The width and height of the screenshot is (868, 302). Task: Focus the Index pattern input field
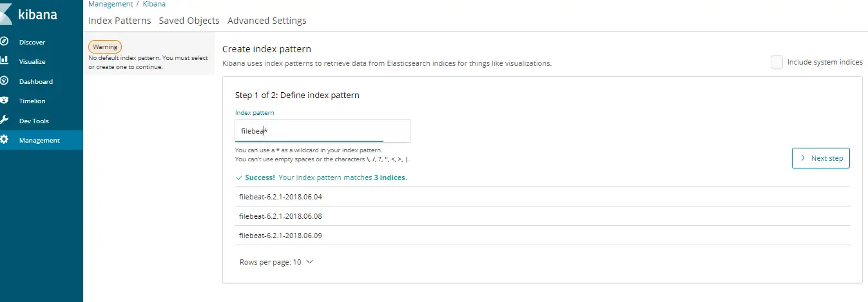322,131
